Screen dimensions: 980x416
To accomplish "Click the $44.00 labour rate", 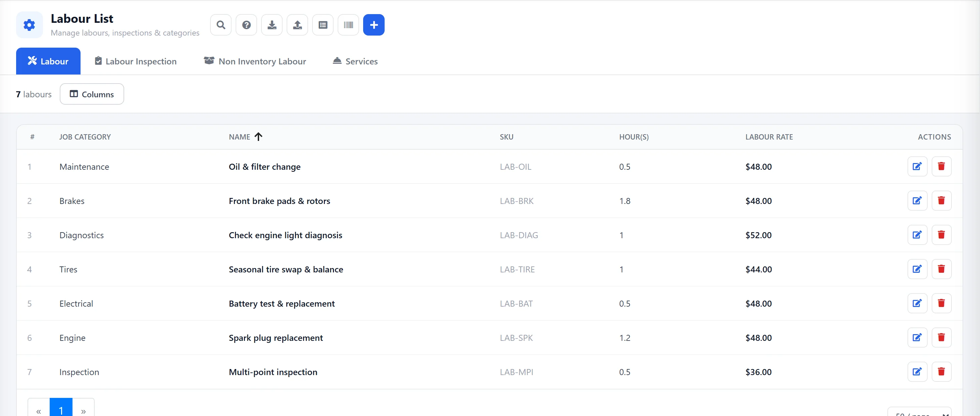I will click(758, 269).
